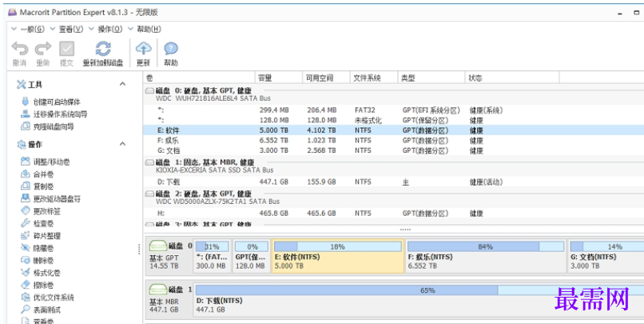Screen dimensions: 644x324
Task: Click the 65% usage bar of D:
Action: tap(419, 290)
